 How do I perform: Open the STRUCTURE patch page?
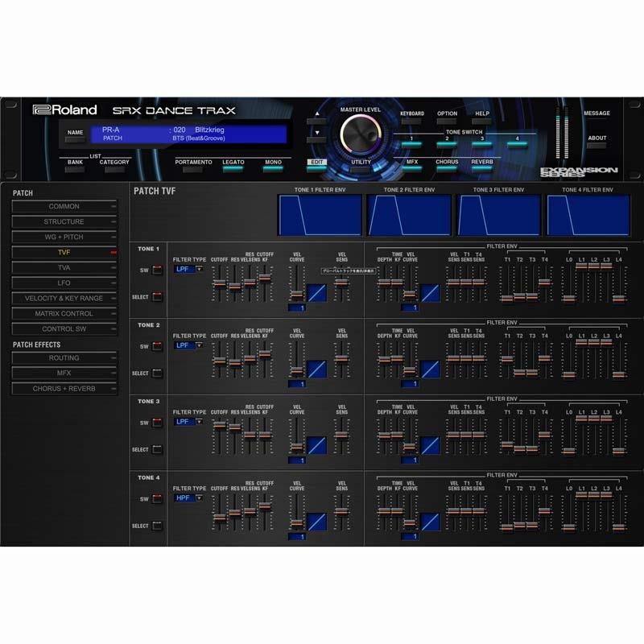pyautogui.click(x=64, y=222)
